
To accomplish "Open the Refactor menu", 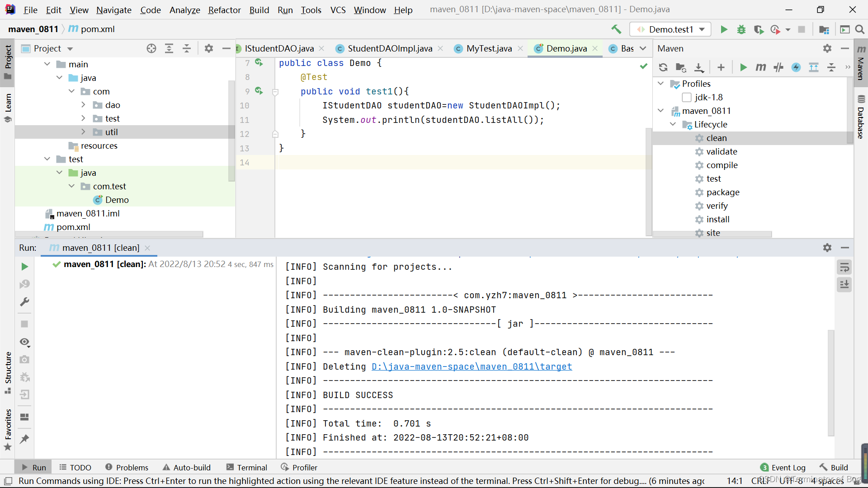I will [224, 10].
